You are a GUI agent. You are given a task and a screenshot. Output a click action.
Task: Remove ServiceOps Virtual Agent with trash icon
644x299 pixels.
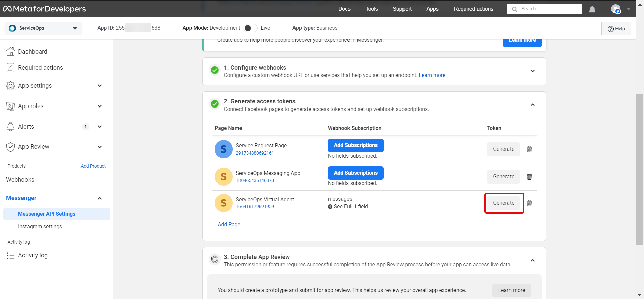pyautogui.click(x=529, y=203)
